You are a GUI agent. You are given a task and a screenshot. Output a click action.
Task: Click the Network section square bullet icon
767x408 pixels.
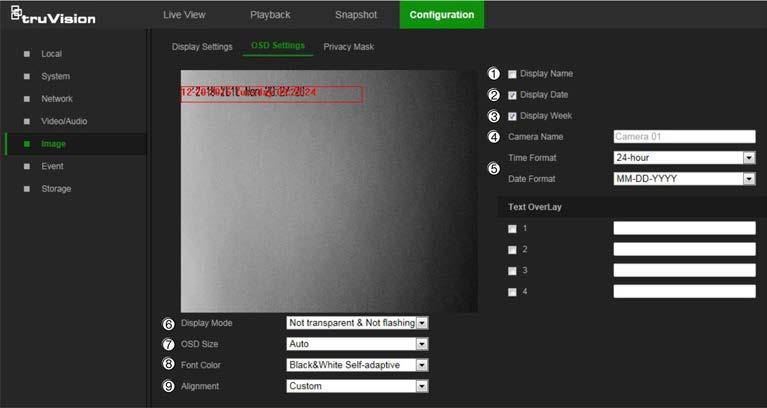27,99
